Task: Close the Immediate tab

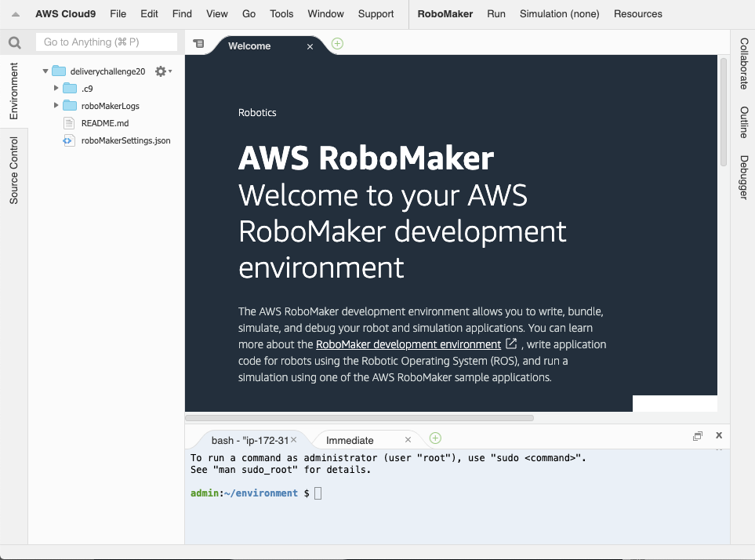Action: click(x=408, y=440)
